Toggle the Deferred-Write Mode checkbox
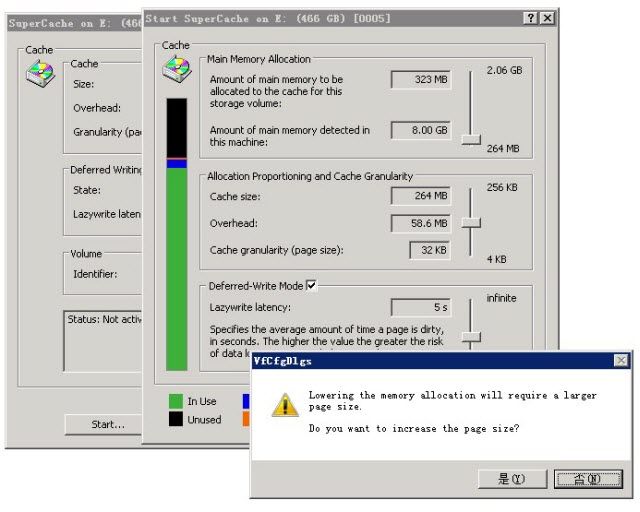The height and width of the screenshot is (512, 640). point(311,285)
